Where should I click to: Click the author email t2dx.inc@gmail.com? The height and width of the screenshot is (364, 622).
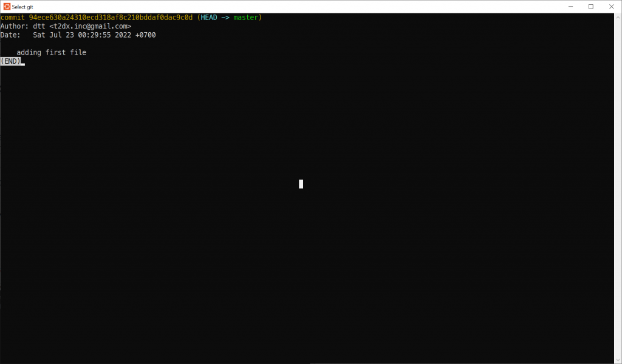[91, 26]
